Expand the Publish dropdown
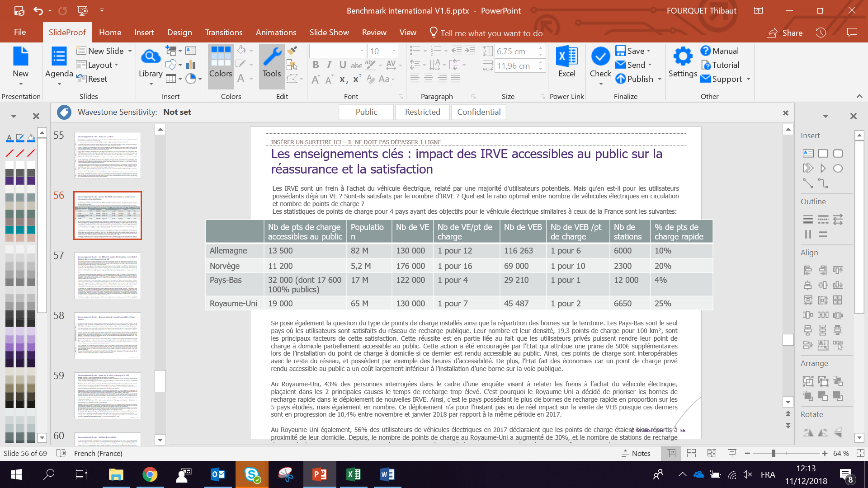Screen dimensions: 868x488 [x=660, y=79]
